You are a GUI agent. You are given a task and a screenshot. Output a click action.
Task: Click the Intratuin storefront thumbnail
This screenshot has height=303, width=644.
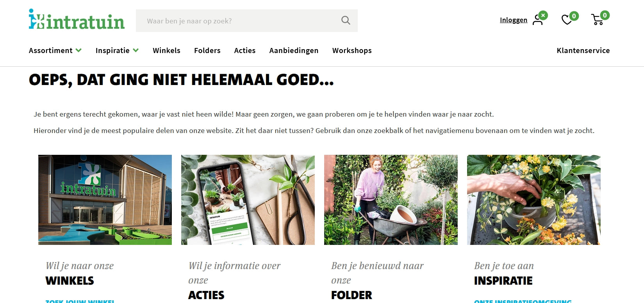(105, 200)
